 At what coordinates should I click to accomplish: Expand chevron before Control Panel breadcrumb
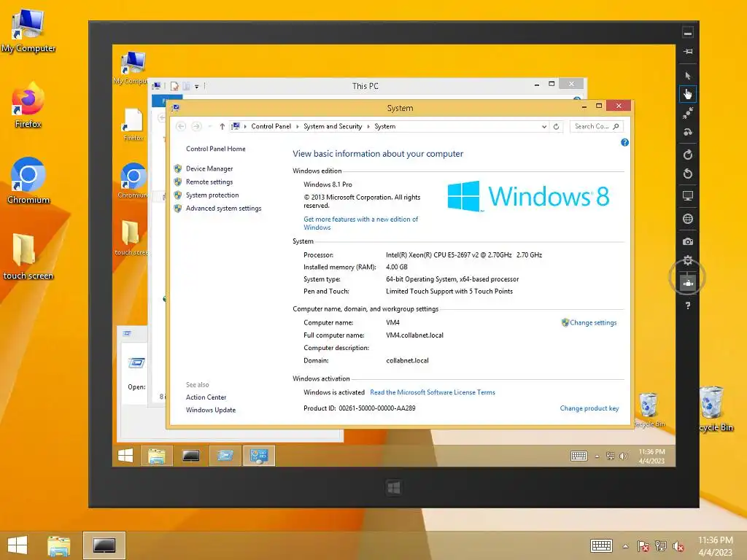(246, 126)
